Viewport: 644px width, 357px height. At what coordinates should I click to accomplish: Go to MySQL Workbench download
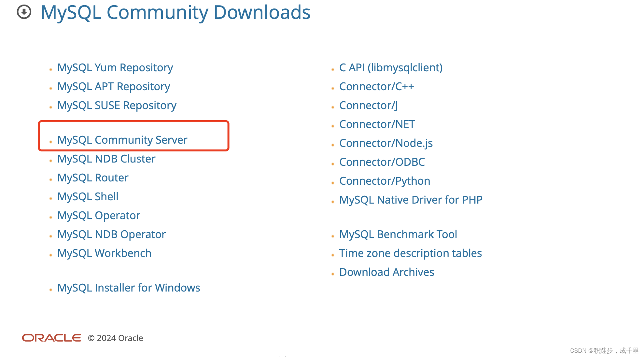(x=104, y=253)
